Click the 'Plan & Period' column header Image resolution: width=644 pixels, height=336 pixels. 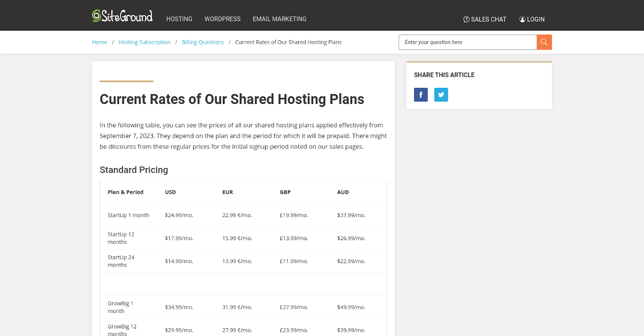tap(126, 192)
